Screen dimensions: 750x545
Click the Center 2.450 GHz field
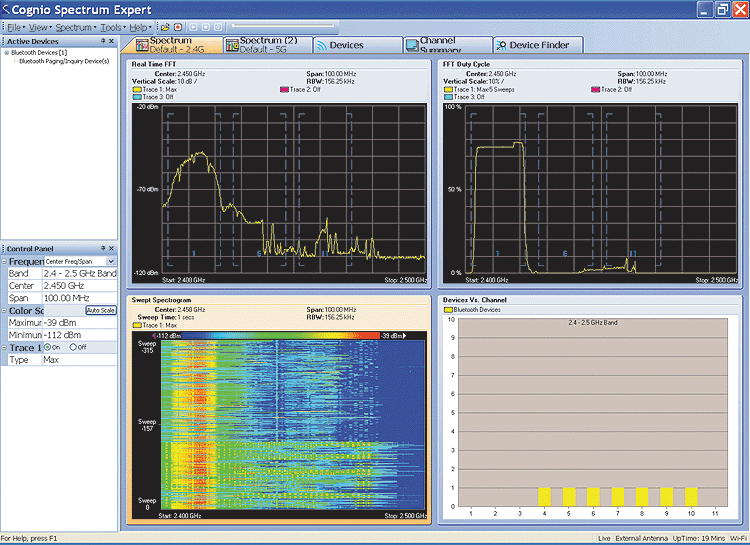(79, 286)
